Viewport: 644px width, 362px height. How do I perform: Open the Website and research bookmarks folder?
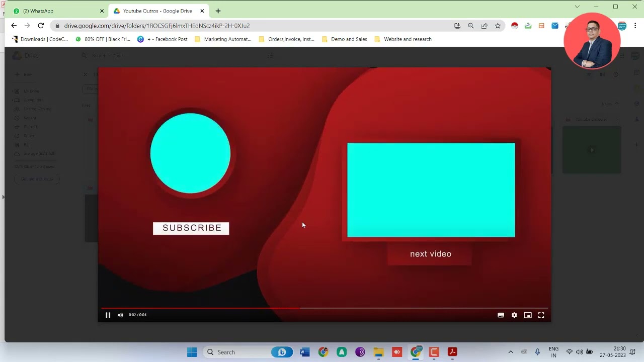tap(403, 39)
